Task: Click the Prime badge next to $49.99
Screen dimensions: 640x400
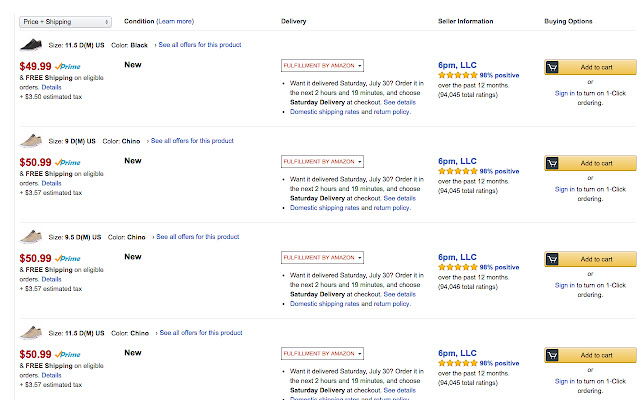Action: [x=68, y=67]
